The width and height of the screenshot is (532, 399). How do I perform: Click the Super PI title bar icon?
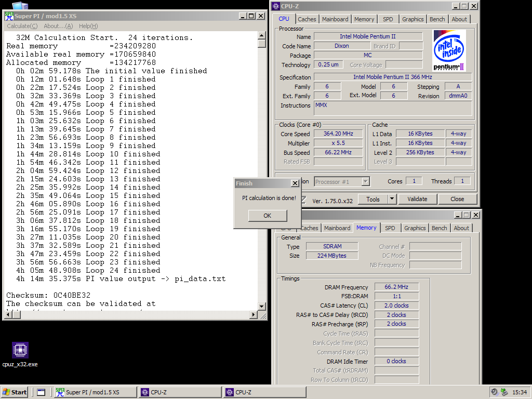(x=9, y=16)
